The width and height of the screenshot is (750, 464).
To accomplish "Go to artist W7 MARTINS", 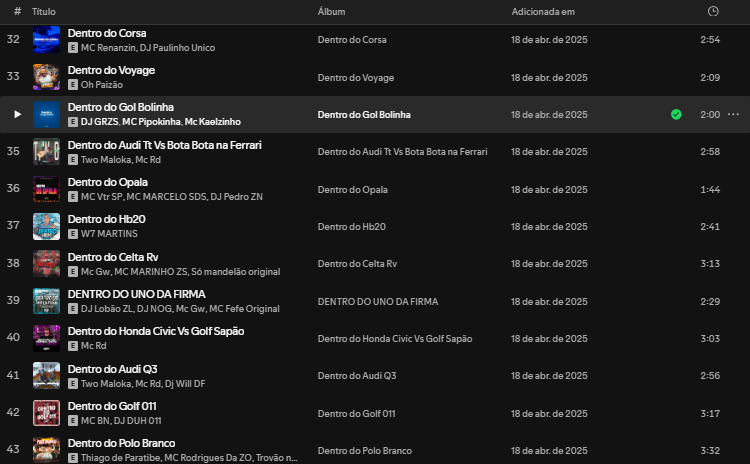I will tap(109, 234).
